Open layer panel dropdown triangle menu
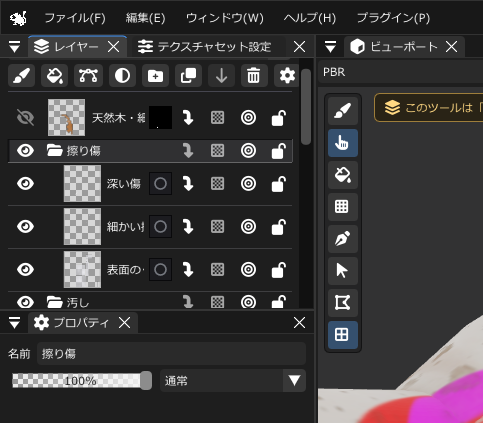The image size is (483, 423). coord(14,47)
